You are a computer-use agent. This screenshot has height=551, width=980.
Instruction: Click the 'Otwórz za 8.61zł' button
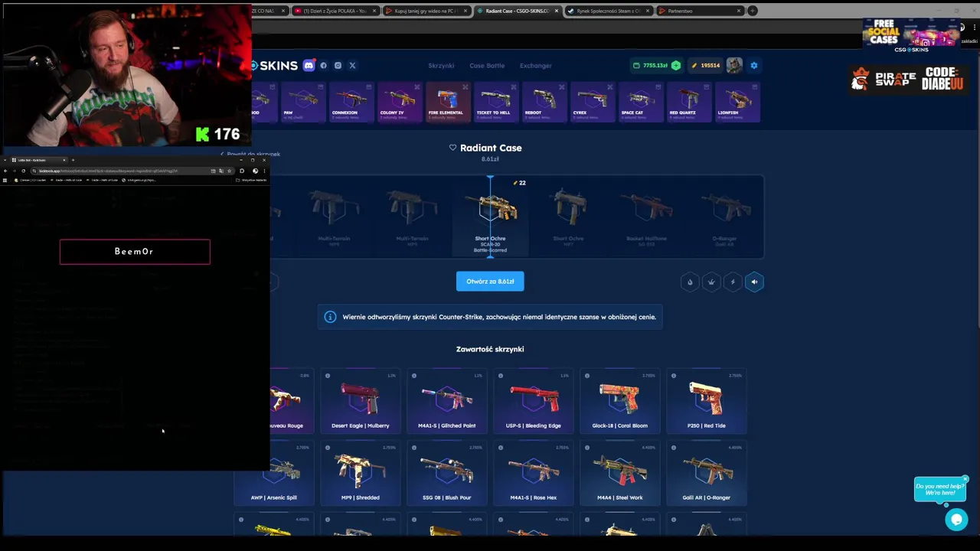click(x=490, y=282)
